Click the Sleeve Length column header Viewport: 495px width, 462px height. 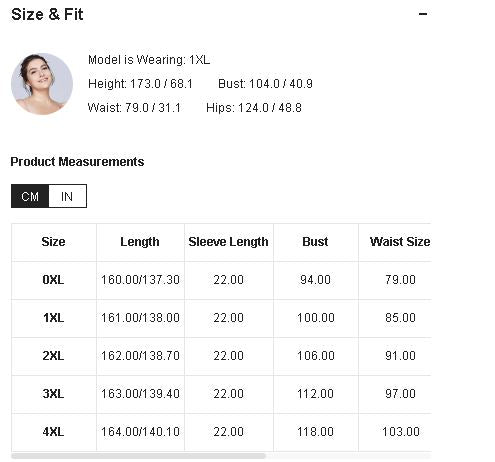point(228,242)
